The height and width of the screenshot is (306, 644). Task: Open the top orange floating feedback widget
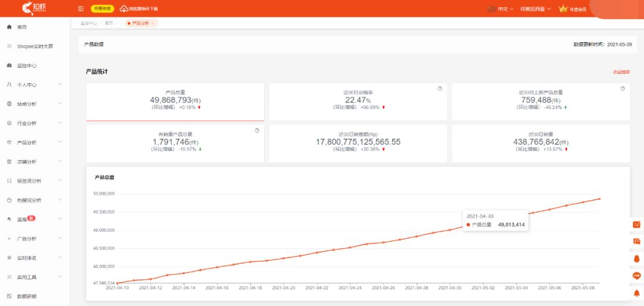pos(637,224)
